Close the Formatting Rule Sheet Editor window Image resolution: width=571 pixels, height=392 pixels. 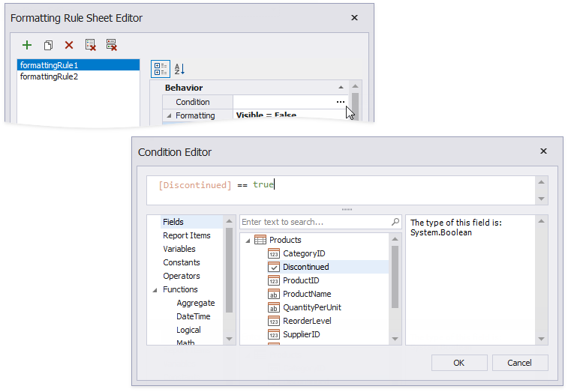(354, 17)
